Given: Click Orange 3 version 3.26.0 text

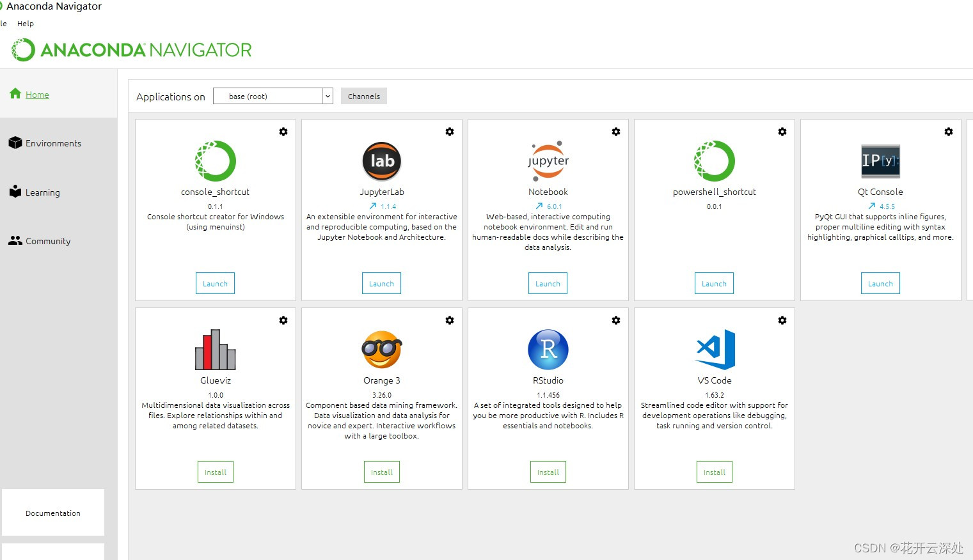Looking at the screenshot, I should [382, 395].
